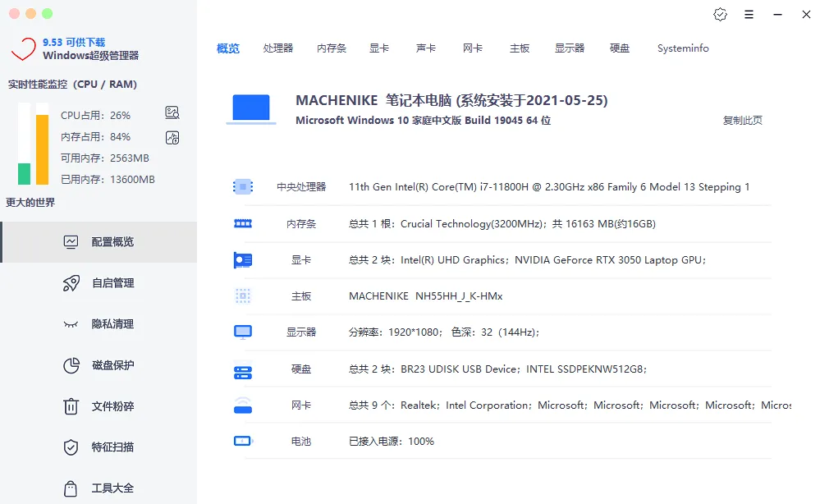Click the 显卡 graphics card icon
820x504 pixels.
[243, 260]
